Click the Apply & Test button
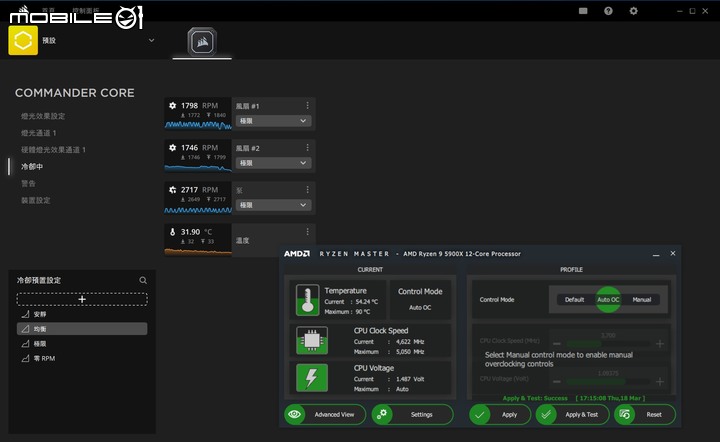The height and width of the screenshot is (442, 720). click(x=573, y=414)
